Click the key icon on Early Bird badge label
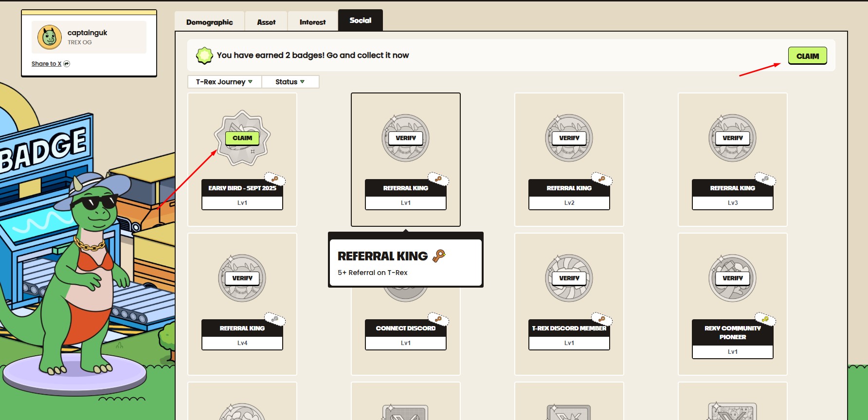 [275, 179]
